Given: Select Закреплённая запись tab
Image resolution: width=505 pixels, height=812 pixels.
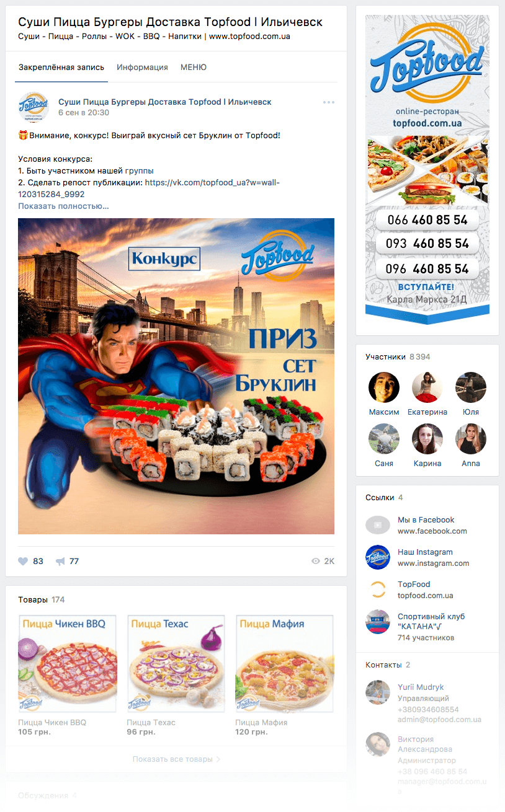Looking at the screenshot, I should 61,67.
